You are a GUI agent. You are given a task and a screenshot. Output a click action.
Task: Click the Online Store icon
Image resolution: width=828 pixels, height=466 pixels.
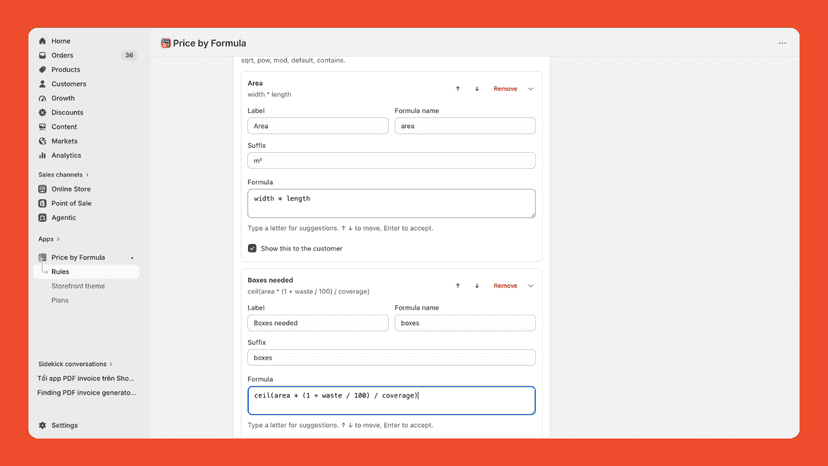click(x=42, y=189)
